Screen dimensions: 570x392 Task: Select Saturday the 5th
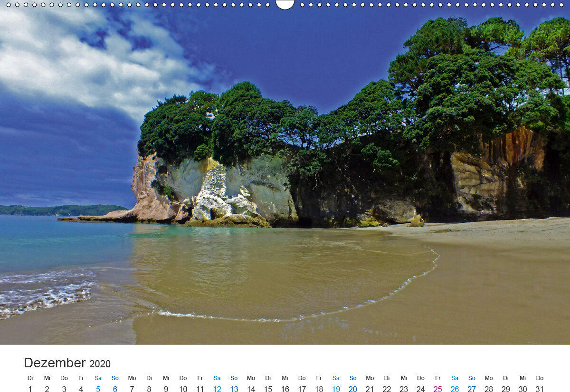(98, 389)
